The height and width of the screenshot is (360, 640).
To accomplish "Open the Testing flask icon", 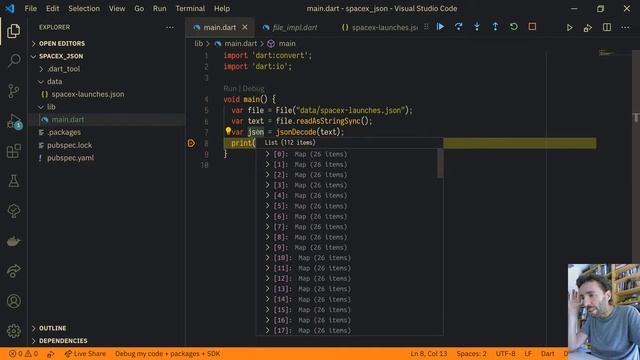I will click(x=13, y=181).
